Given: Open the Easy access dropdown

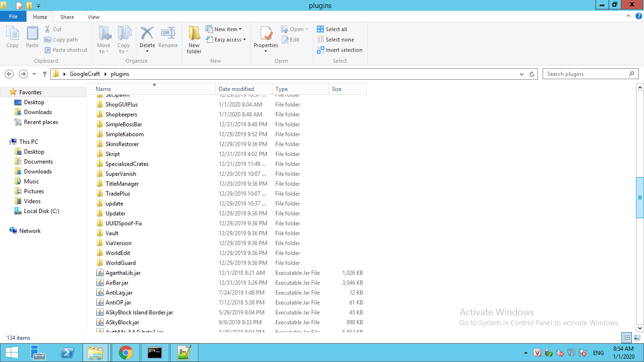Looking at the screenshot, I should pyautogui.click(x=226, y=40).
